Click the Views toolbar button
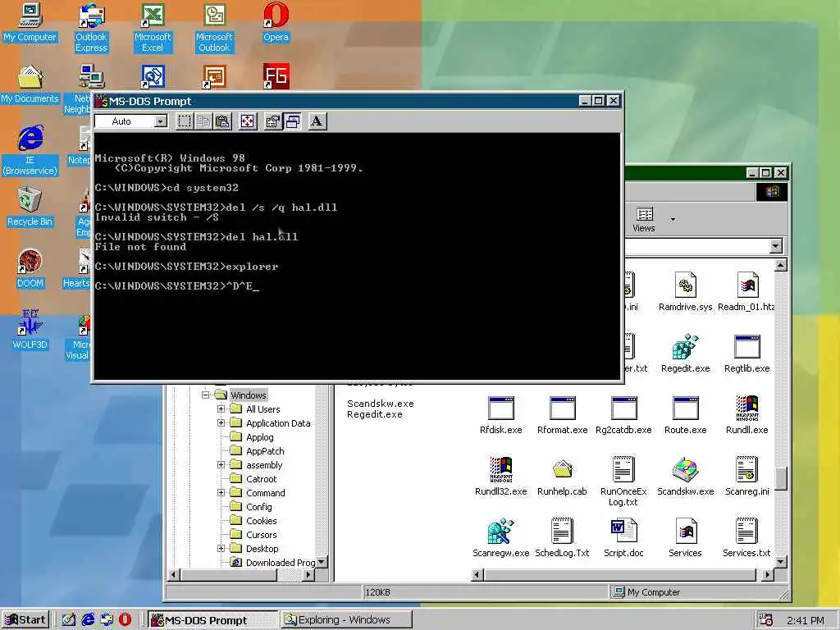This screenshot has height=630, width=840. pyautogui.click(x=644, y=219)
